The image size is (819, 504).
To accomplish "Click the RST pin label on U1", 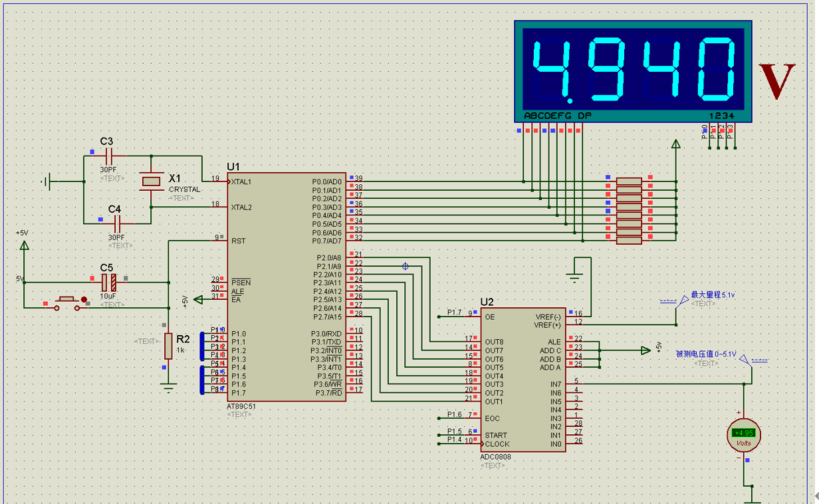I will pos(238,241).
